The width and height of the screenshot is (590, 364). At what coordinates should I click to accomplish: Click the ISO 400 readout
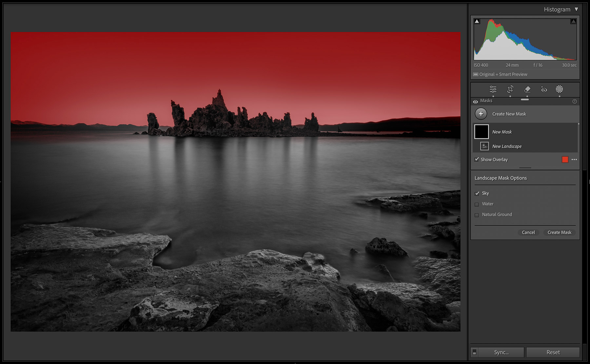point(481,65)
